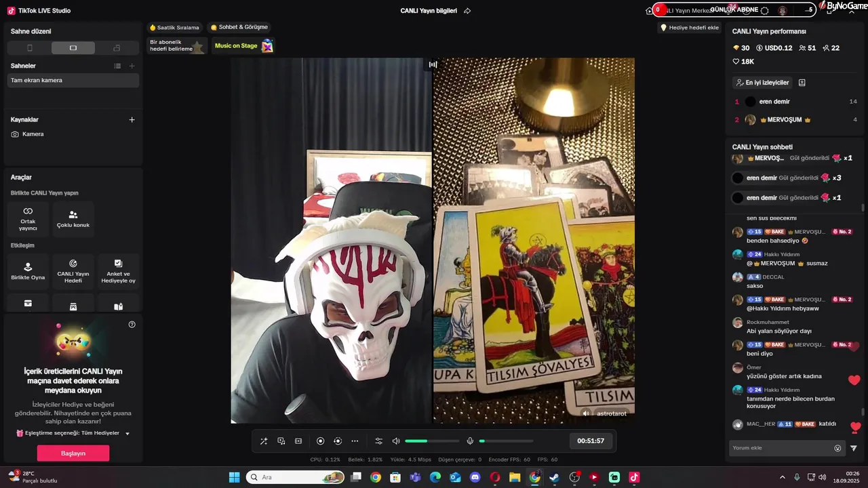Click the screen capture frame icon
The image size is (868, 488).
[298, 441]
